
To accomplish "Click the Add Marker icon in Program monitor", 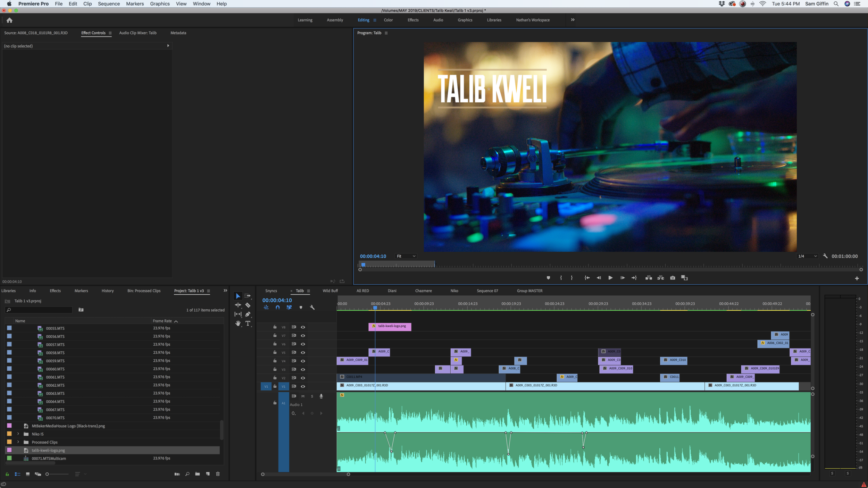I will click(x=548, y=278).
